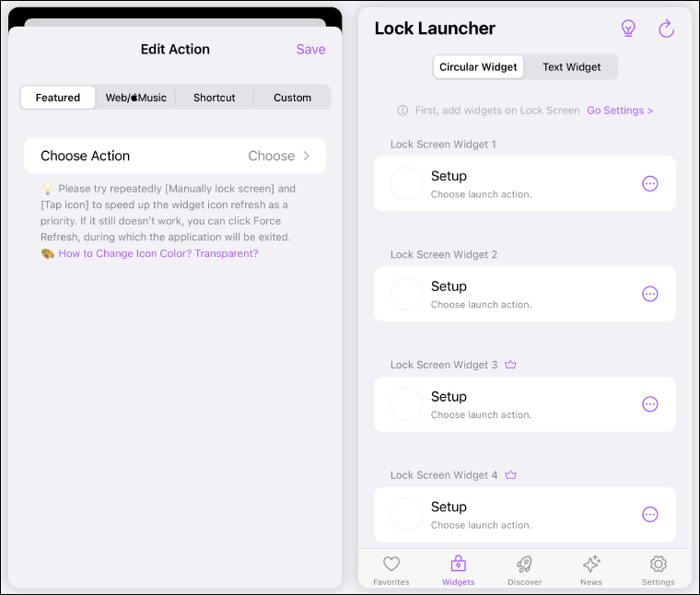Image resolution: width=700 pixels, height=595 pixels.
Task: Tap the 'Lock Screen Widget 1' heading
Action: [x=443, y=145]
